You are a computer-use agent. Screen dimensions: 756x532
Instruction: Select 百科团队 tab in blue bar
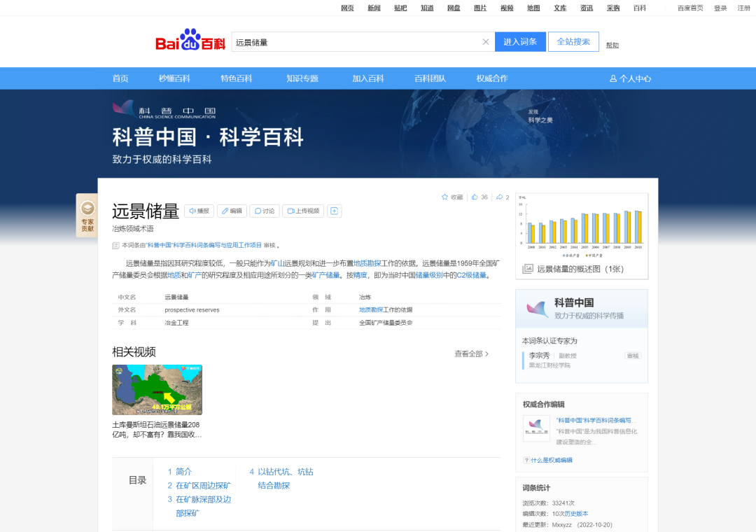(x=430, y=78)
